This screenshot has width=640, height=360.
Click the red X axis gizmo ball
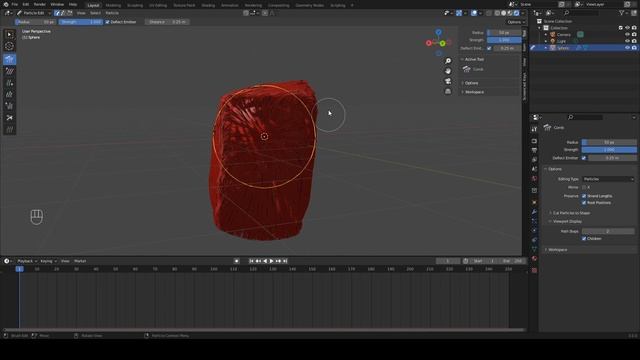[x=429, y=43]
